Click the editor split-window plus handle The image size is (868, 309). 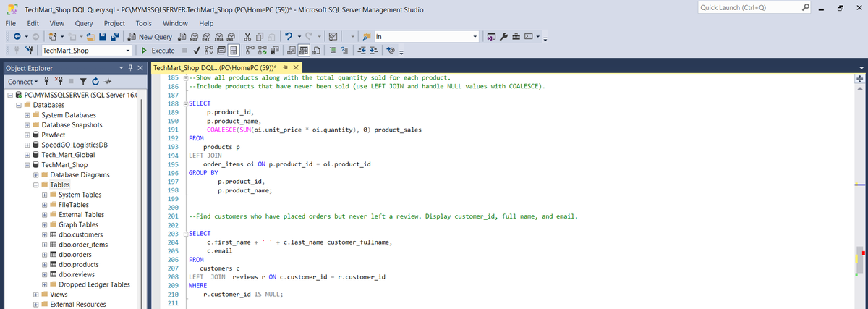(x=859, y=78)
